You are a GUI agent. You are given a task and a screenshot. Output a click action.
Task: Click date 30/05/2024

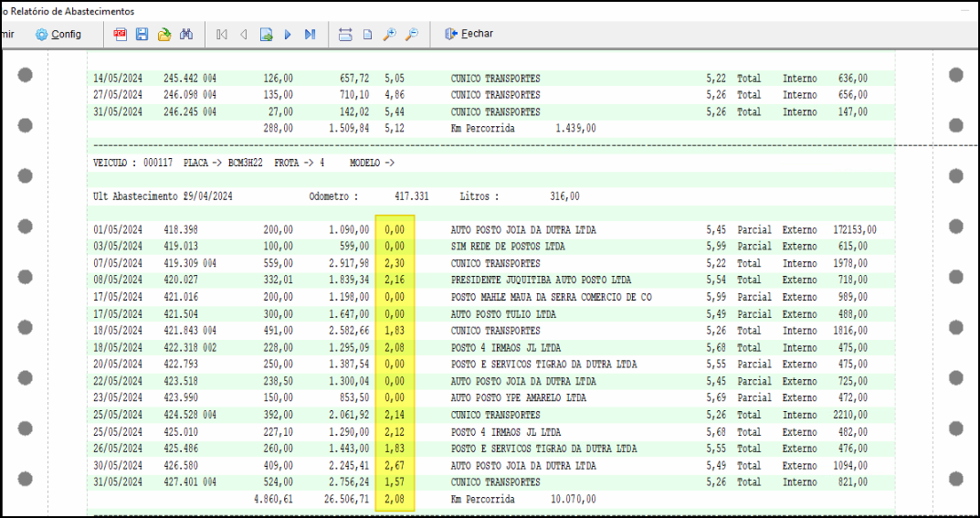tap(118, 466)
